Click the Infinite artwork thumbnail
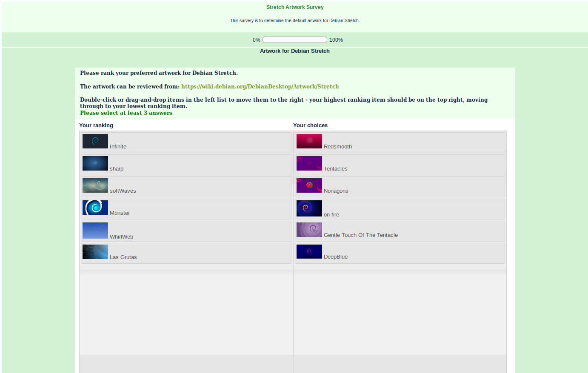The height and width of the screenshot is (373, 588). tap(95, 141)
